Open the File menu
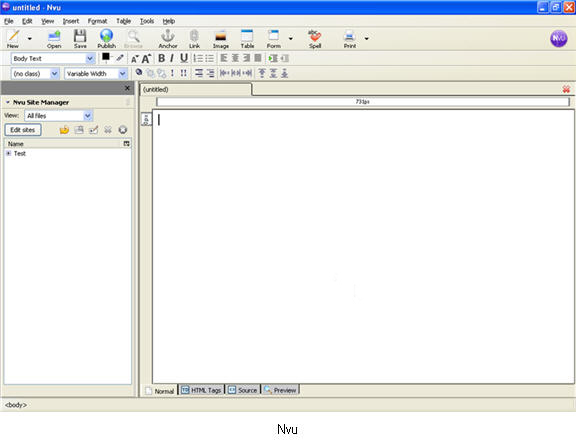This screenshot has height=446, width=576. 9,21
